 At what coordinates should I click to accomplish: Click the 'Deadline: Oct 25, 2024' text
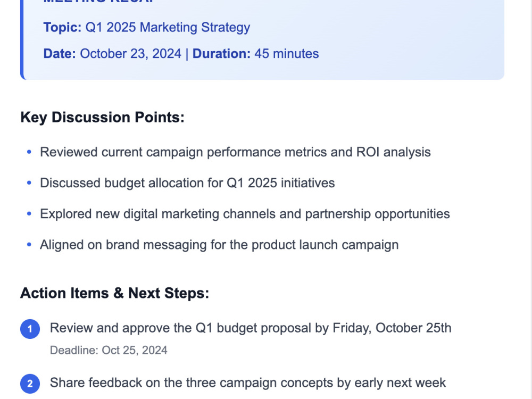[109, 350]
